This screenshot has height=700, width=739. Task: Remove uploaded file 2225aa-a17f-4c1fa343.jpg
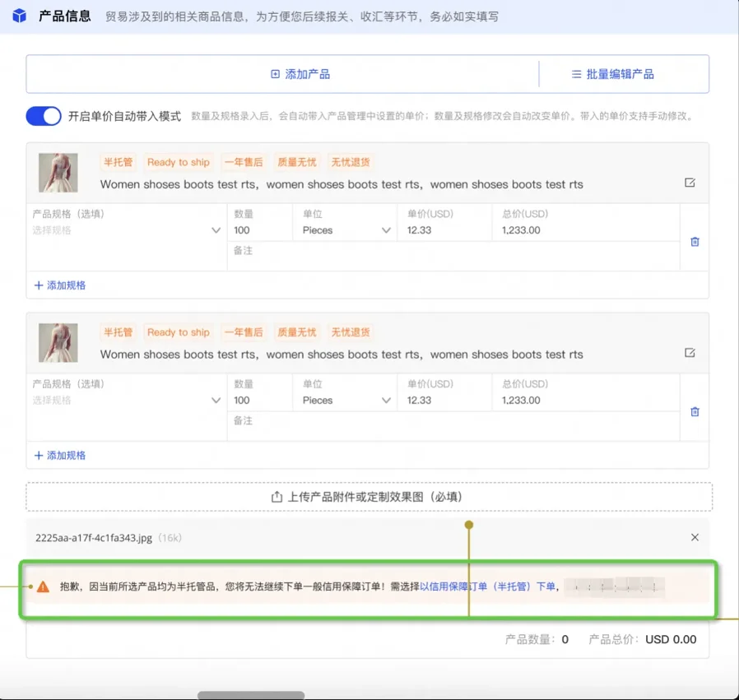pos(695,537)
